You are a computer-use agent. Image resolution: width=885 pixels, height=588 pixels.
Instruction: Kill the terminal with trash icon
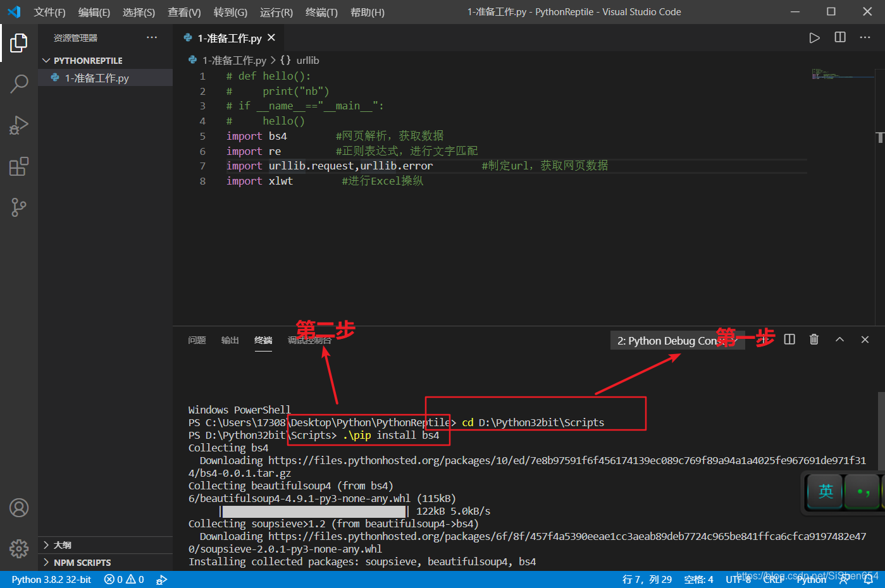click(814, 340)
